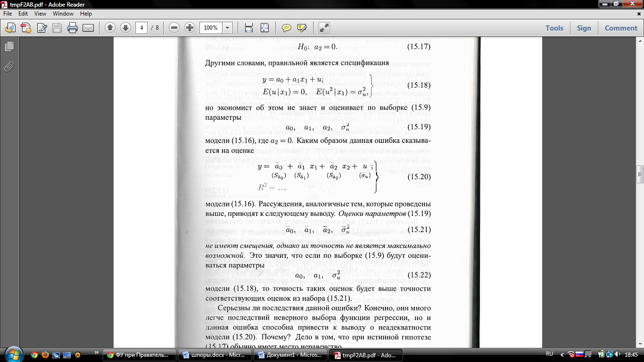Launch Firefox from quick launch
This screenshot has width=644, height=362.
pyautogui.click(x=46, y=355)
